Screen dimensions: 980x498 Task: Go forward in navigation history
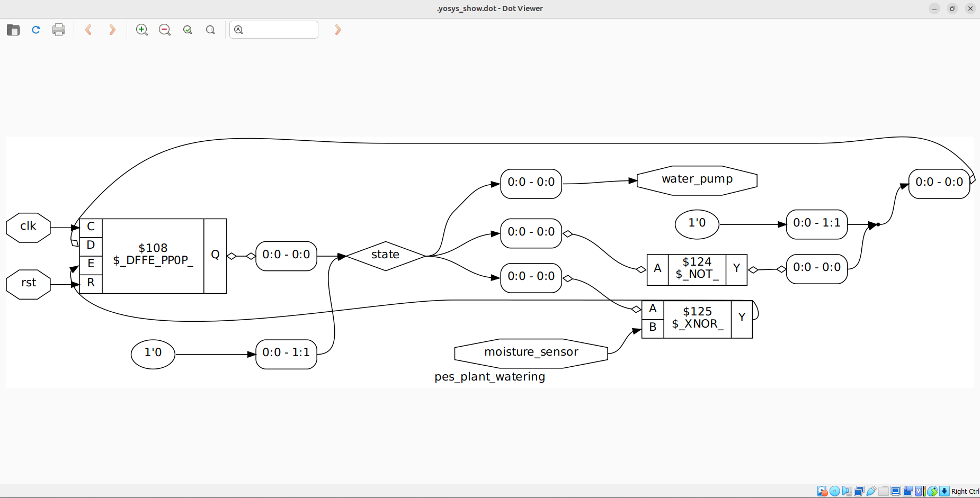click(112, 30)
